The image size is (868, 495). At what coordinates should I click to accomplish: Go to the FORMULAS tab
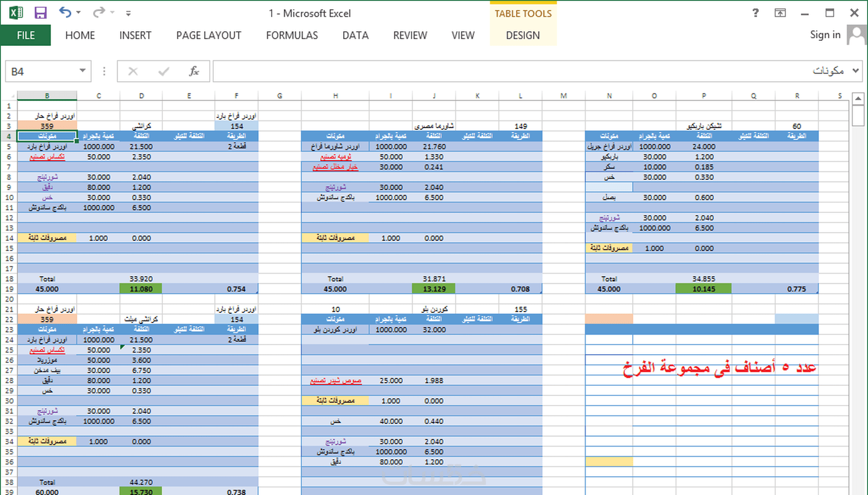(292, 35)
